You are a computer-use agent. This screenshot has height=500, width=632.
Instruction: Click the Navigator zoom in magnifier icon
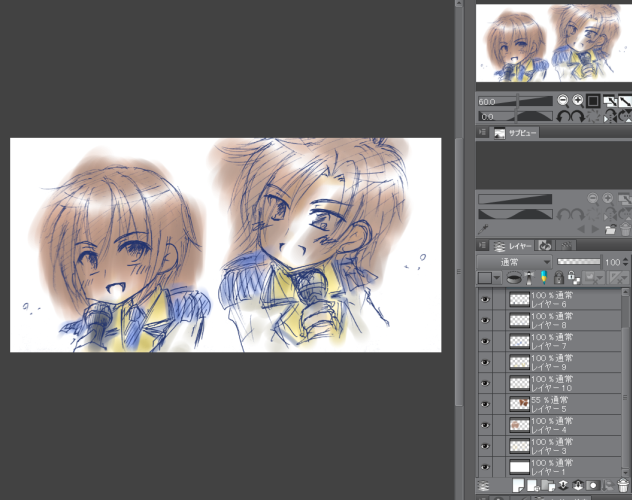(x=578, y=100)
